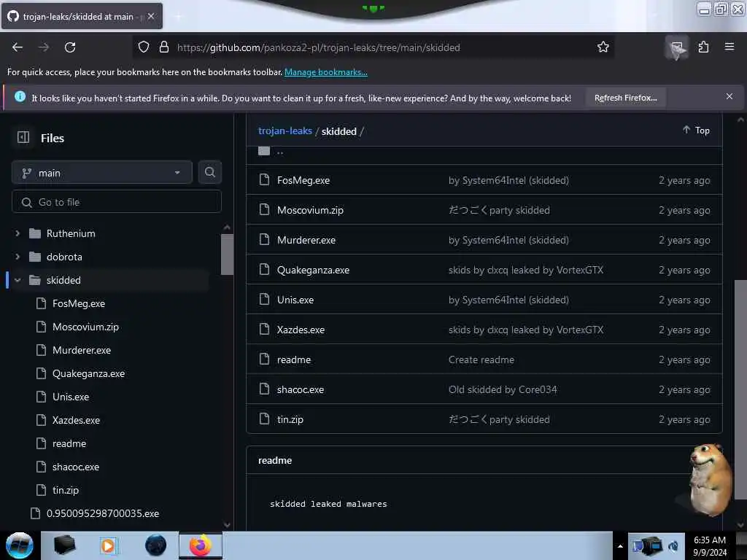
Task: Open the black box taskbar icon
Action: [x=64, y=545]
